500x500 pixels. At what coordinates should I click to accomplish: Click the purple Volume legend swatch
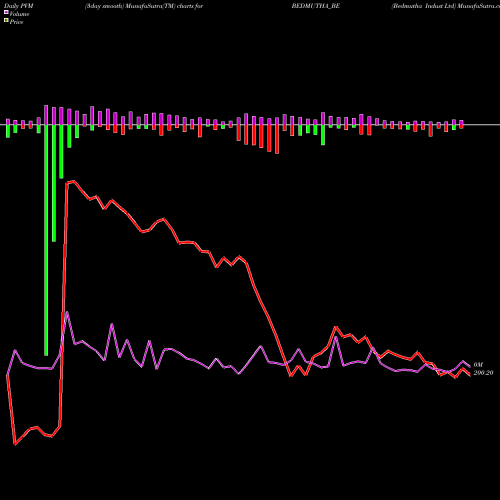click(6, 12)
